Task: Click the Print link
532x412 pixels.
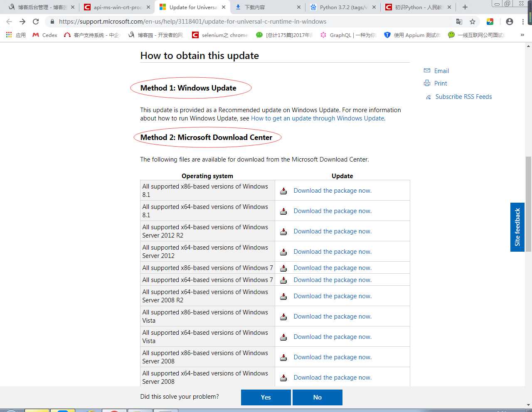Action: click(441, 83)
